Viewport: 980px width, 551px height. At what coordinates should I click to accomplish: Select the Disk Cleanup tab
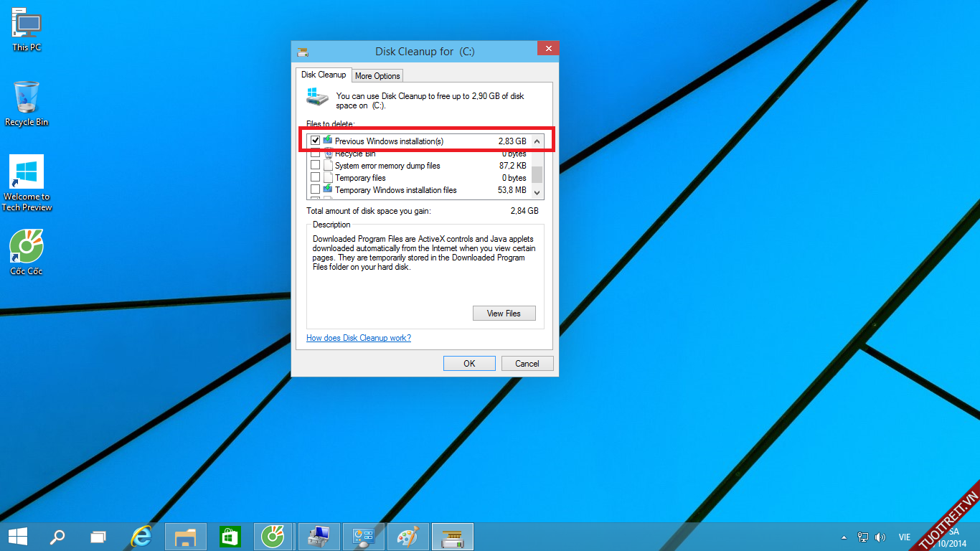click(323, 75)
